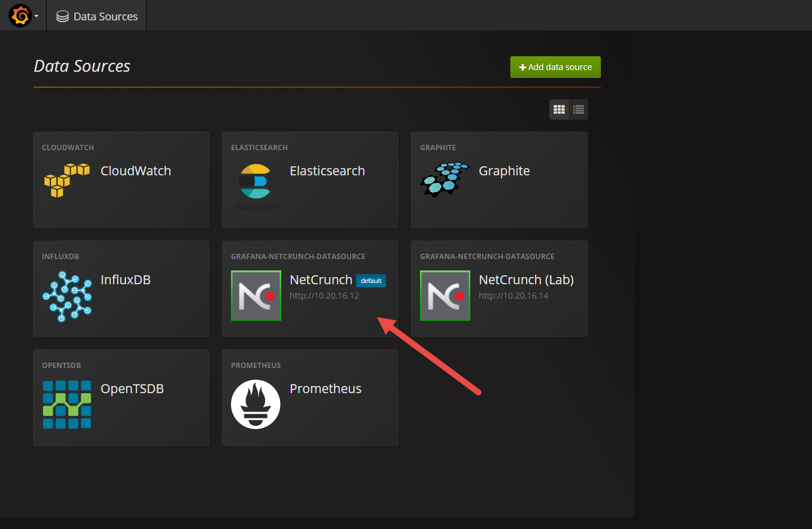Click the INFLUXDB type label
The height and width of the screenshot is (529, 812).
(60, 256)
